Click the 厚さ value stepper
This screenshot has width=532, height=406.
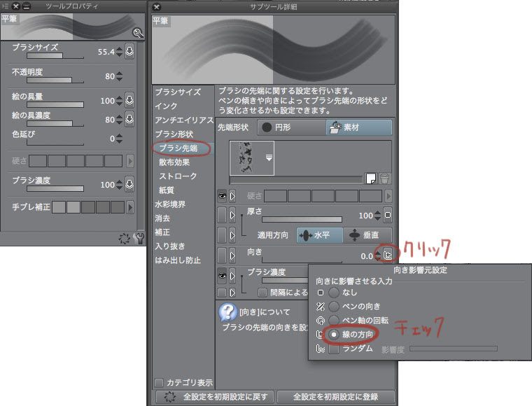coord(377,216)
